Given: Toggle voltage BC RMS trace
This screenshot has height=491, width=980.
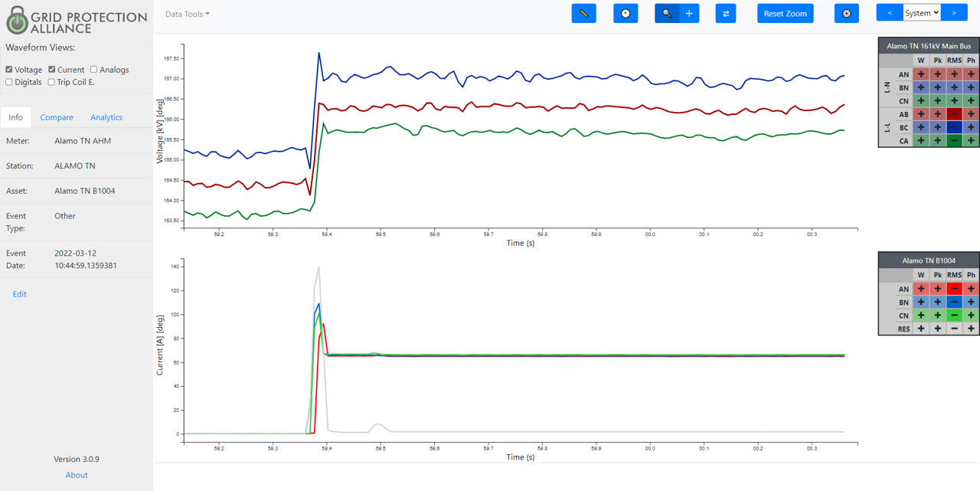Looking at the screenshot, I should (x=954, y=127).
